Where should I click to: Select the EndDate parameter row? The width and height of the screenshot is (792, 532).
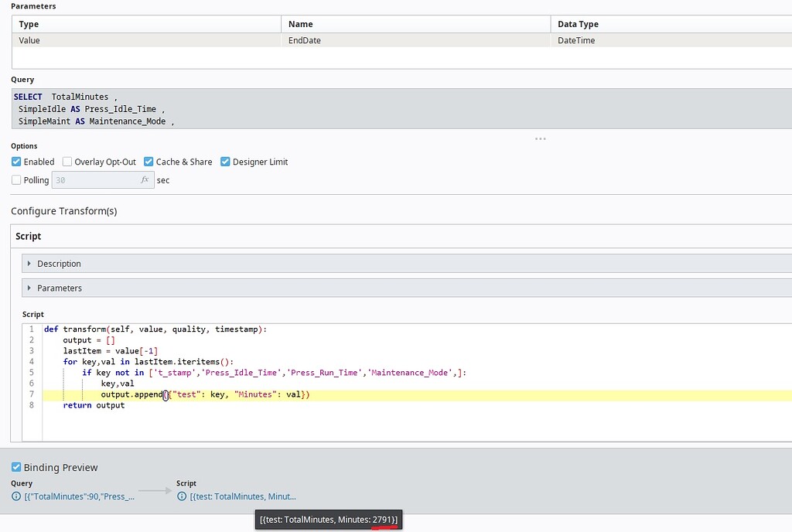(309, 40)
